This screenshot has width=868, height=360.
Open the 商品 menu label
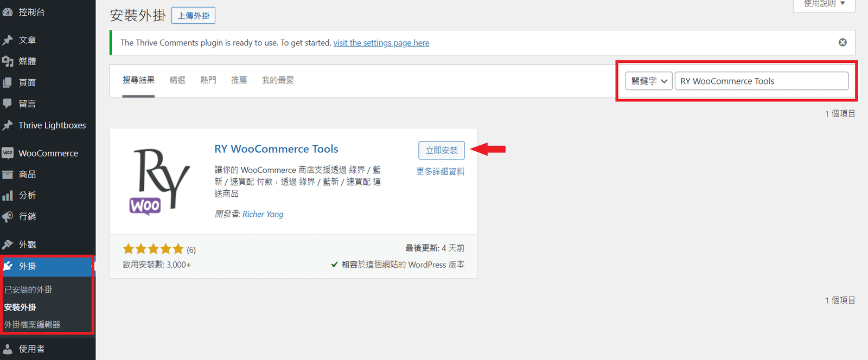[x=27, y=174]
